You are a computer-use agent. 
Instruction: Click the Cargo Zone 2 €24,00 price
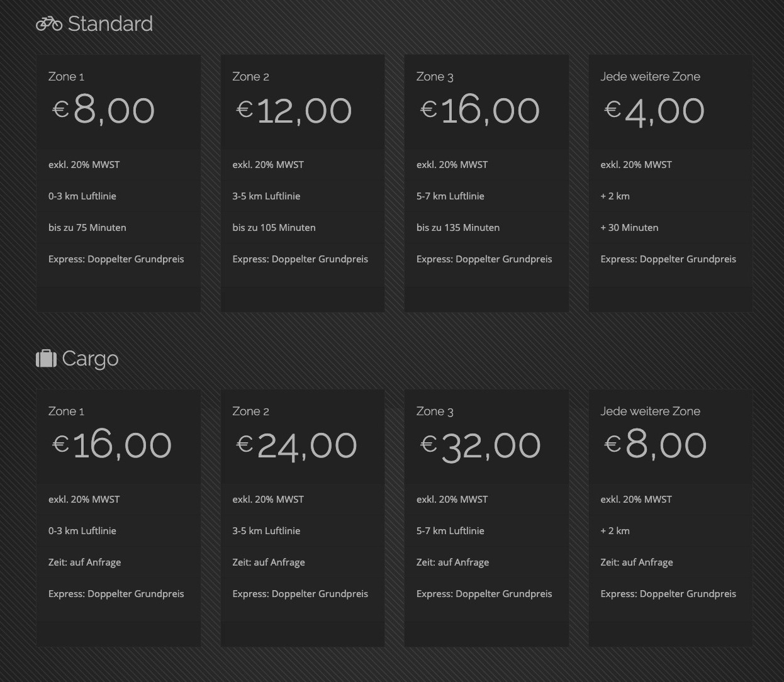pos(296,445)
